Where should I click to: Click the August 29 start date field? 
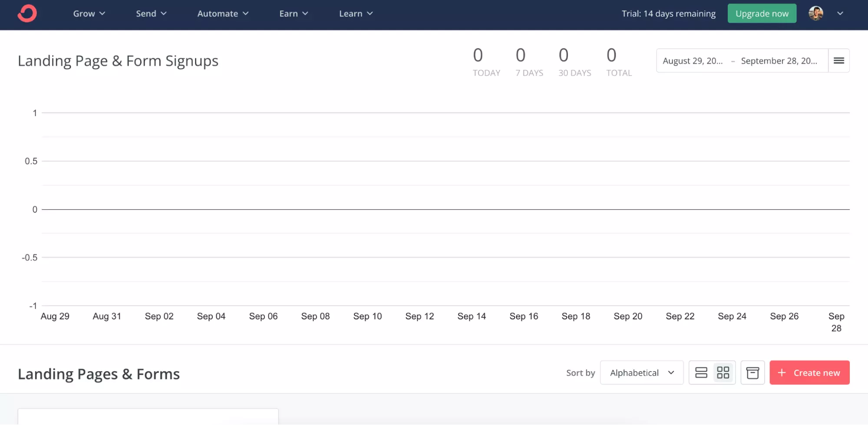click(x=692, y=61)
